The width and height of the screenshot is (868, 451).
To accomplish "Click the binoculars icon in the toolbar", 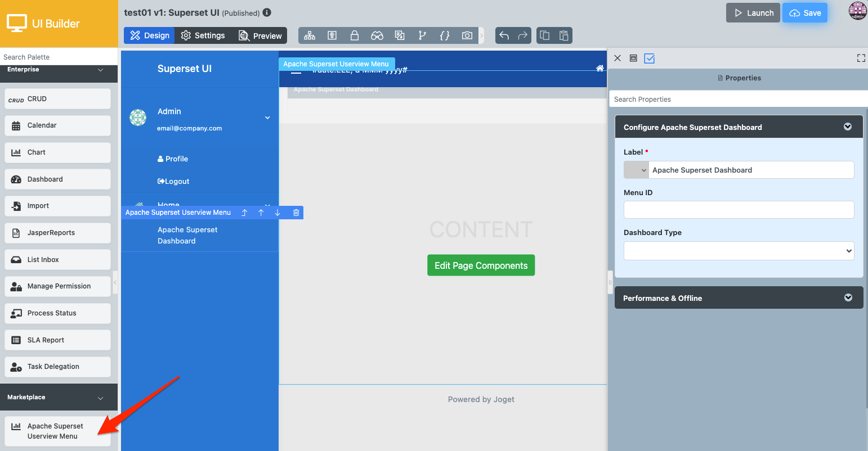I will tap(377, 35).
